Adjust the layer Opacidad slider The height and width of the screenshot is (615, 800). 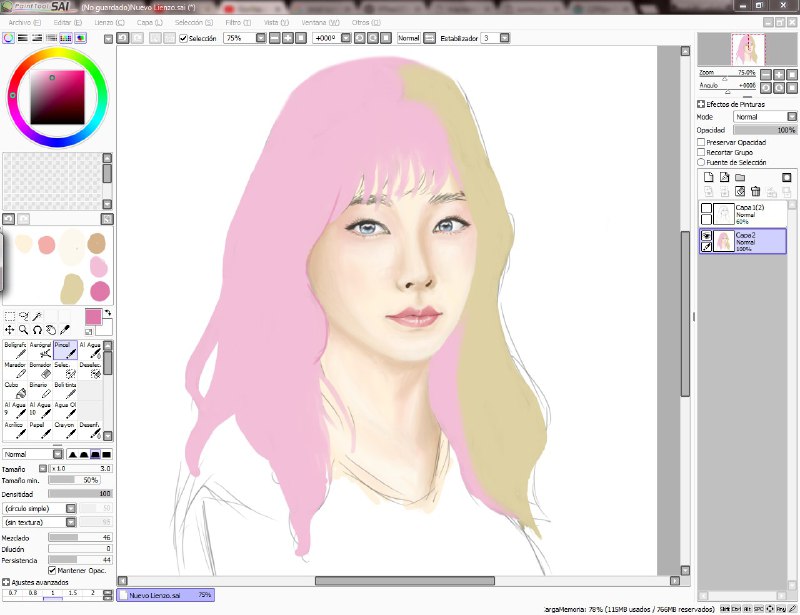point(765,130)
